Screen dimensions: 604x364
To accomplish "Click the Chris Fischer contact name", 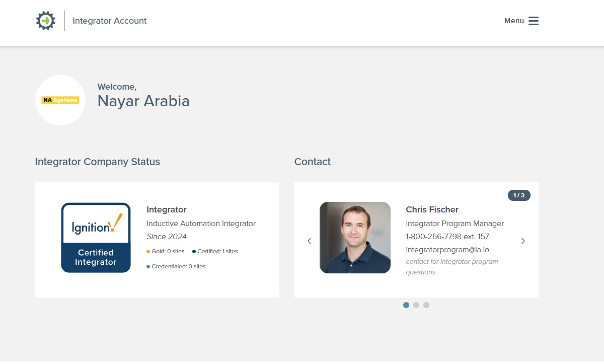I will click(x=432, y=209).
